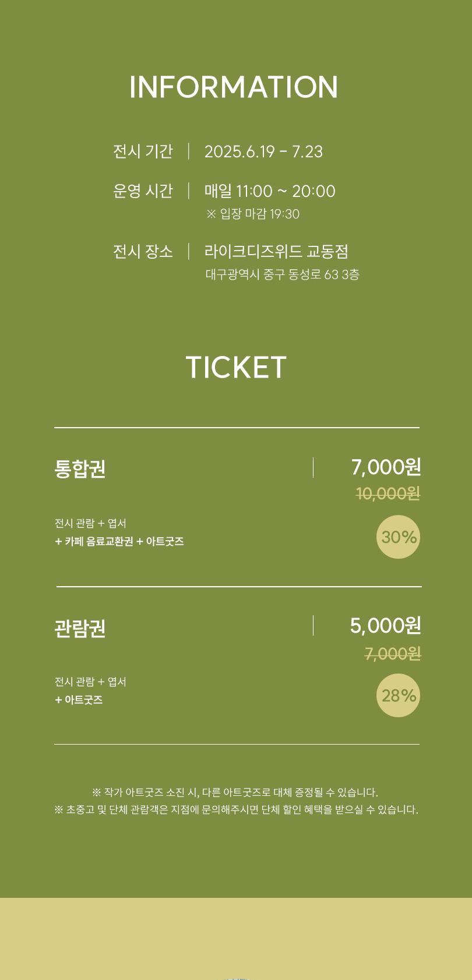Screen dimensions: 472x980
Task: Click the address 대구광역시 중구 동성로 63 3층
Action: click(283, 274)
